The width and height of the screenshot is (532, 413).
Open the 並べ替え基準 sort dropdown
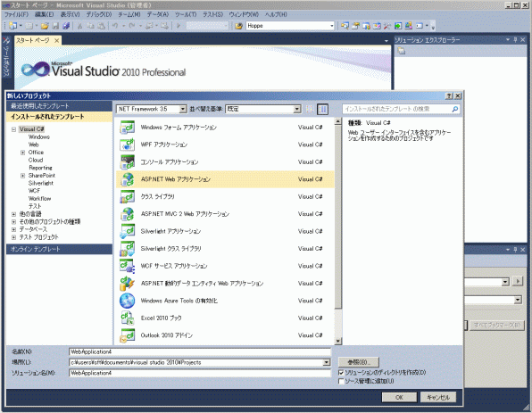click(x=297, y=109)
